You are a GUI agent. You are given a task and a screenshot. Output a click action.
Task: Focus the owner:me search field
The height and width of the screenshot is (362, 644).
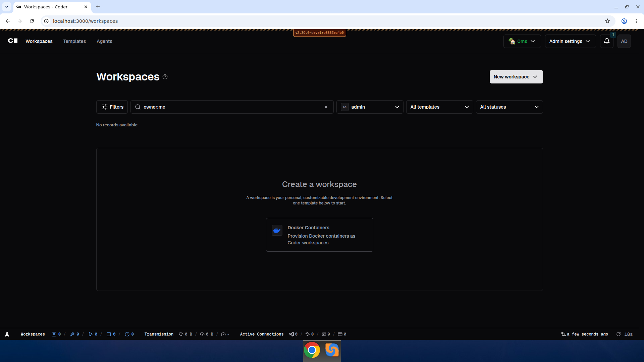232,107
